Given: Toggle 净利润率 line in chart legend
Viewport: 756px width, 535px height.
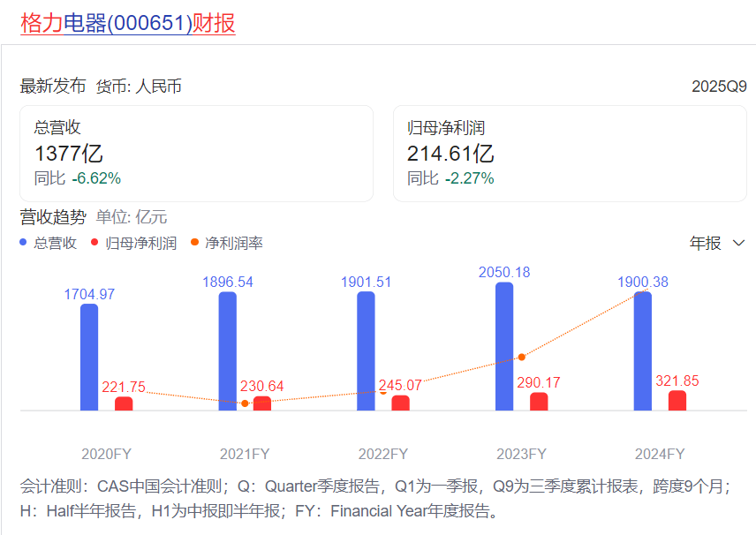Looking at the screenshot, I should click(233, 243).
